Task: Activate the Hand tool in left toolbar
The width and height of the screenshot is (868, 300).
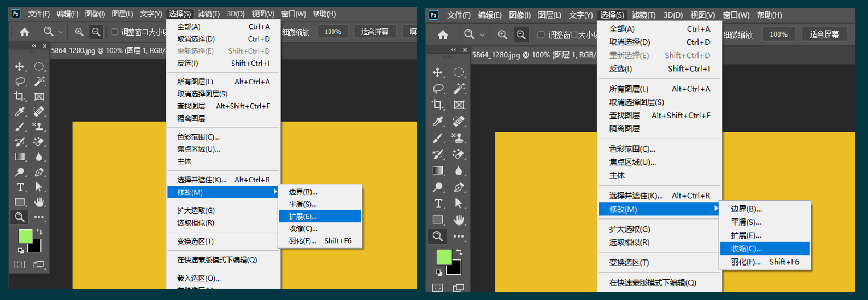Action: coord(39,202)
